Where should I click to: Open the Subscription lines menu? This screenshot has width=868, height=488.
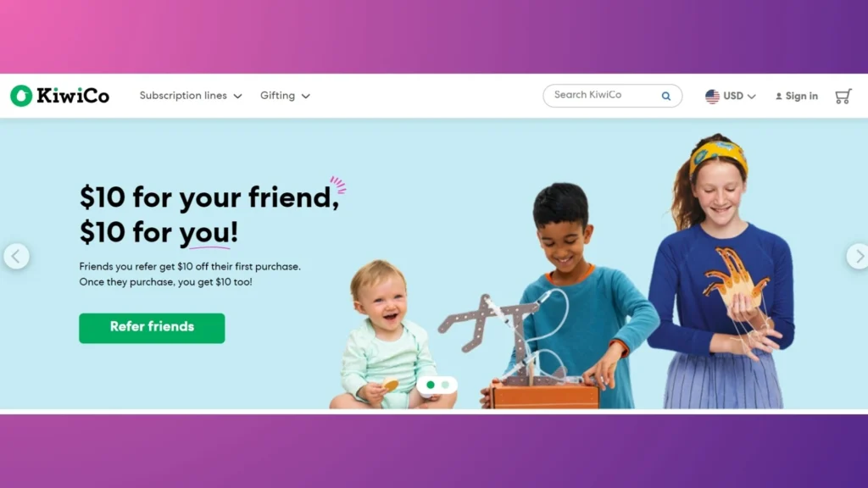191,96
